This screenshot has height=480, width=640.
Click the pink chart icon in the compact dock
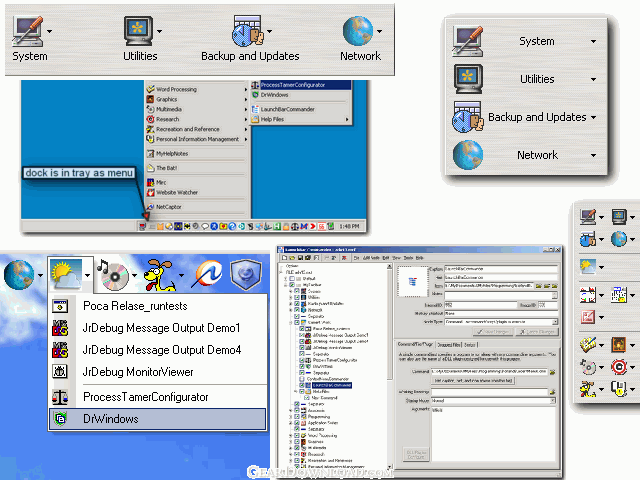tap(587, 317)
